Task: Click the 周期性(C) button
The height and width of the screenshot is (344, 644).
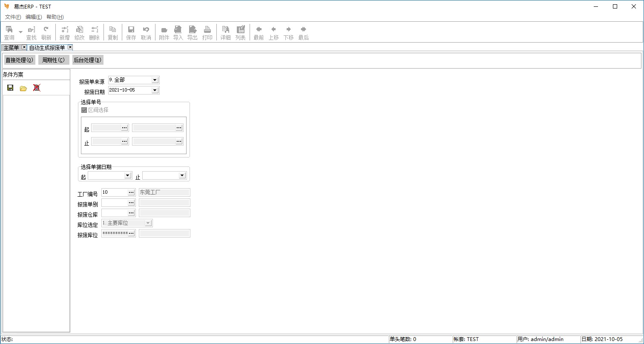Action: coord(54,60)
